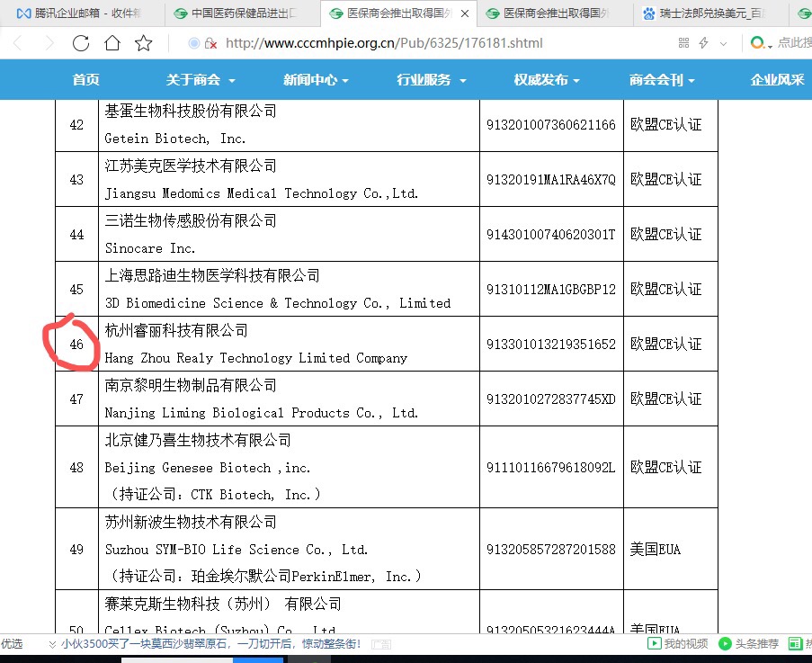Select company name Getein Biotech, Inc.
812x663 pixels.
(175, 139)
